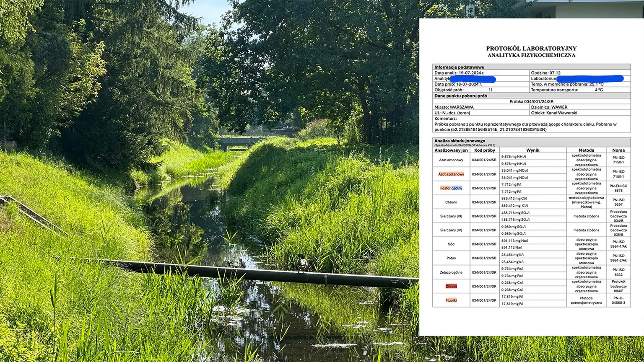The image size is (644, 362).
Task: Click the 'Data analiz: 19-07-2024' cell
Action: pos(460,72)
